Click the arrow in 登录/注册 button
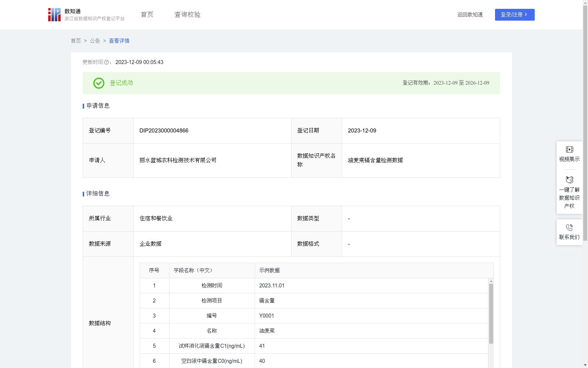Viewport: 588px width, 368px height. point(526,15)
